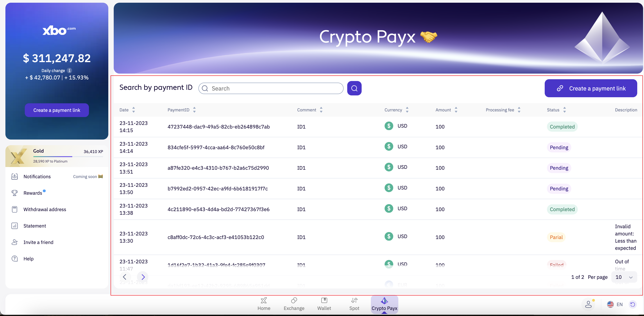The width and height of the screenshot is (644, 316).
Task: Toggle the Status column sort order
Action: coord(565,110)
